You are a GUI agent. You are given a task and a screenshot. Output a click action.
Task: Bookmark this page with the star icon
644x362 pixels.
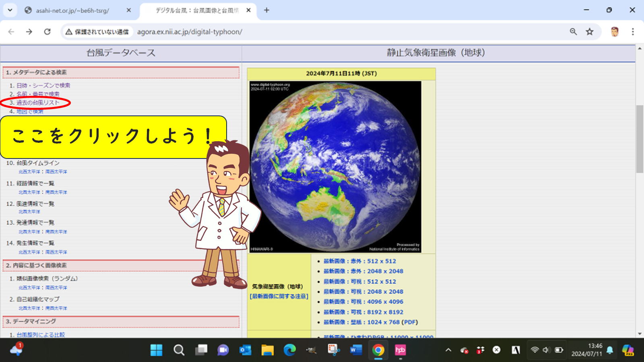tap(590, 32)
